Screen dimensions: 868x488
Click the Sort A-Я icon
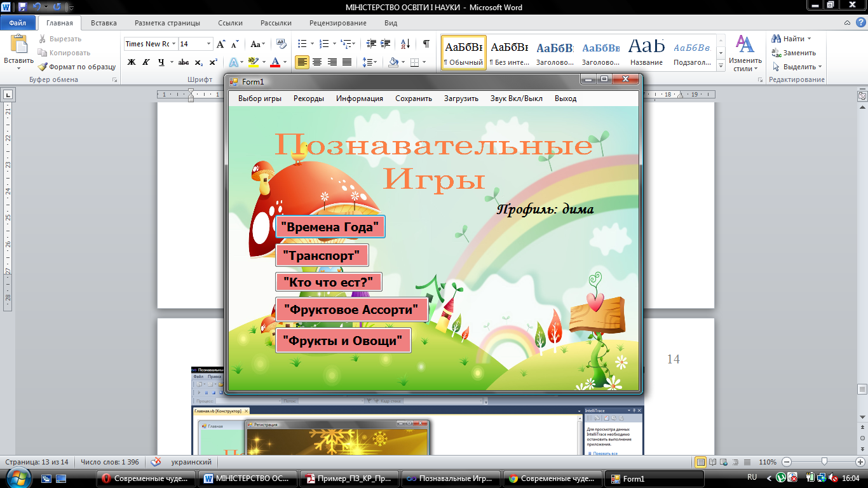pos(406,44)
